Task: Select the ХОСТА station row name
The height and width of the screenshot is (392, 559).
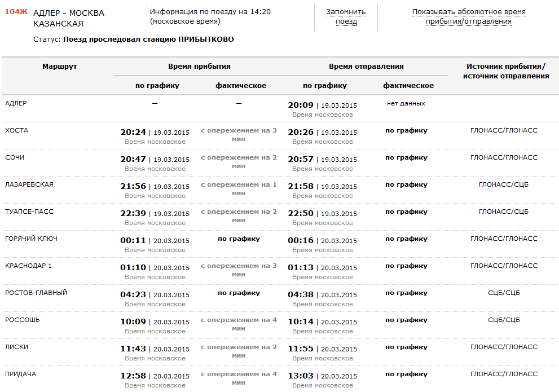Action: (x=16, y=130)
